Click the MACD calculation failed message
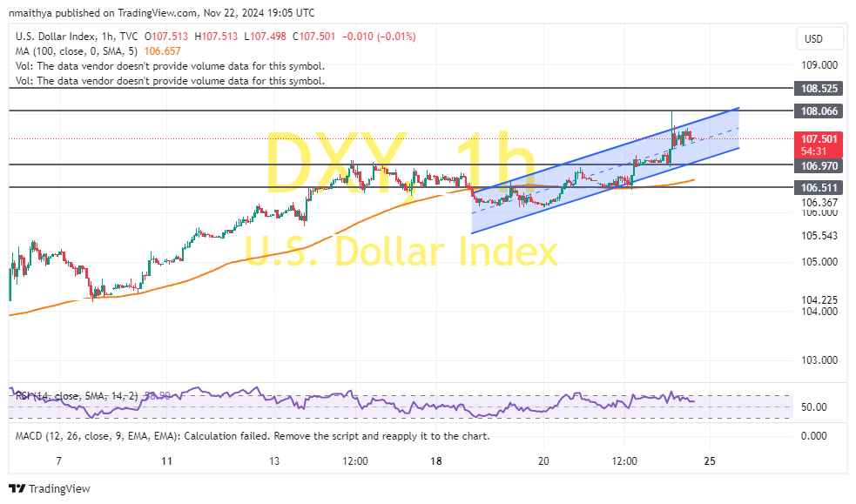856x504 pixels. point(253,436)
